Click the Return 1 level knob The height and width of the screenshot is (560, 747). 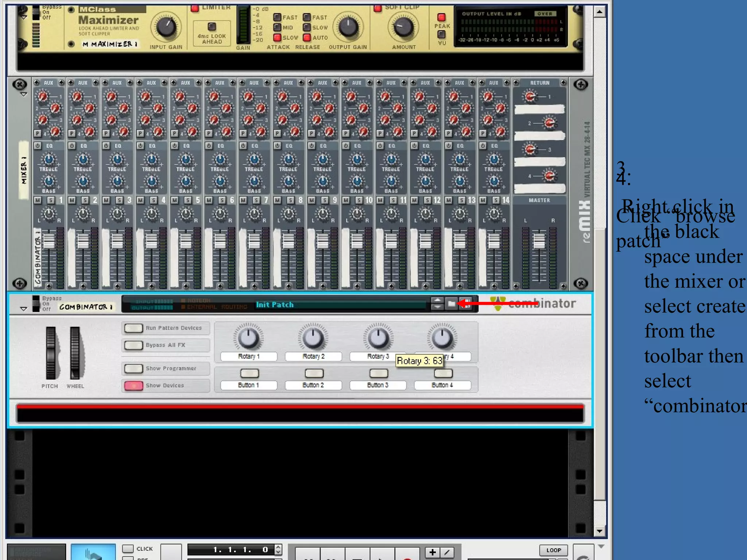coord(530,97)
